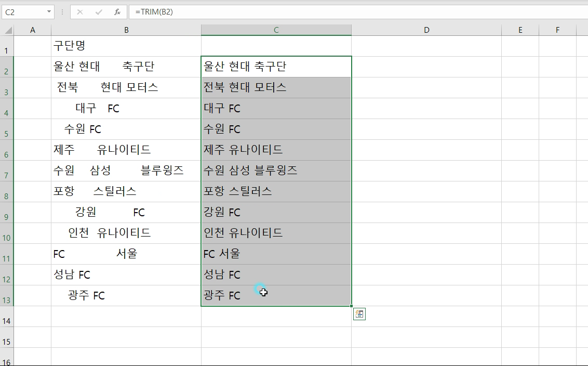Open the Auto Fill Options button
Viewport: 588px width, 366px height.
click(359, 314)
